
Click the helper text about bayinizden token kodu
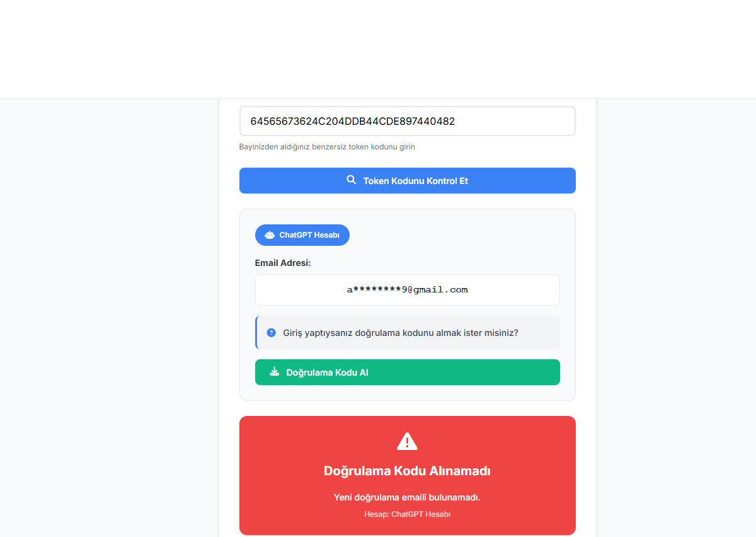click(x=327, y=147)
